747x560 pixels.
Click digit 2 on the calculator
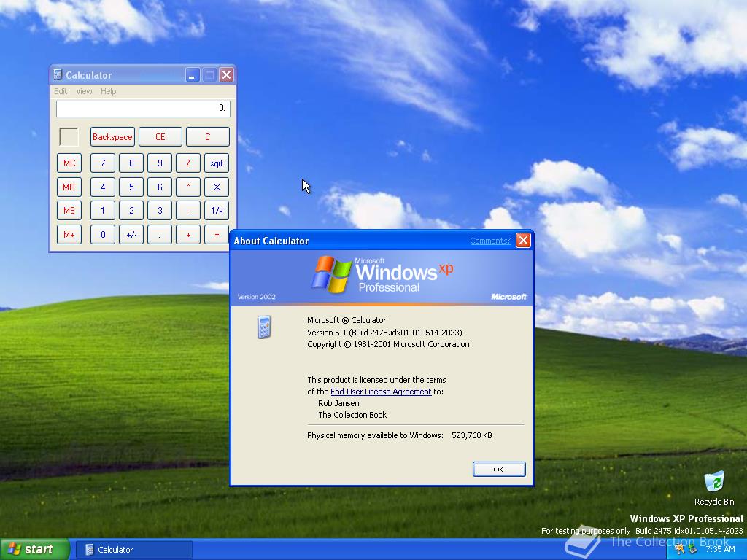pyautogui.click(x=131, y=211)
